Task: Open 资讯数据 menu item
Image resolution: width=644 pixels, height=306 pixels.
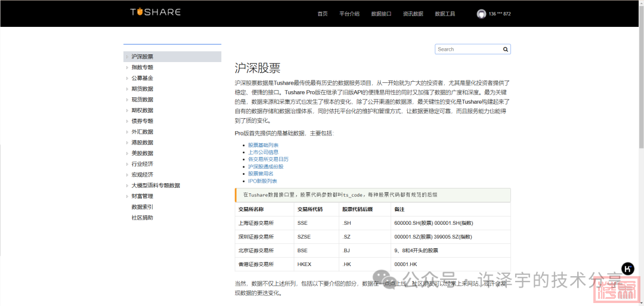Action: click(413, 14)
